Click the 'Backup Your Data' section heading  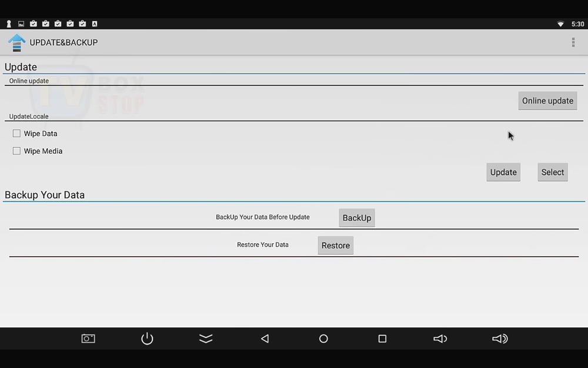pos(45,195)
